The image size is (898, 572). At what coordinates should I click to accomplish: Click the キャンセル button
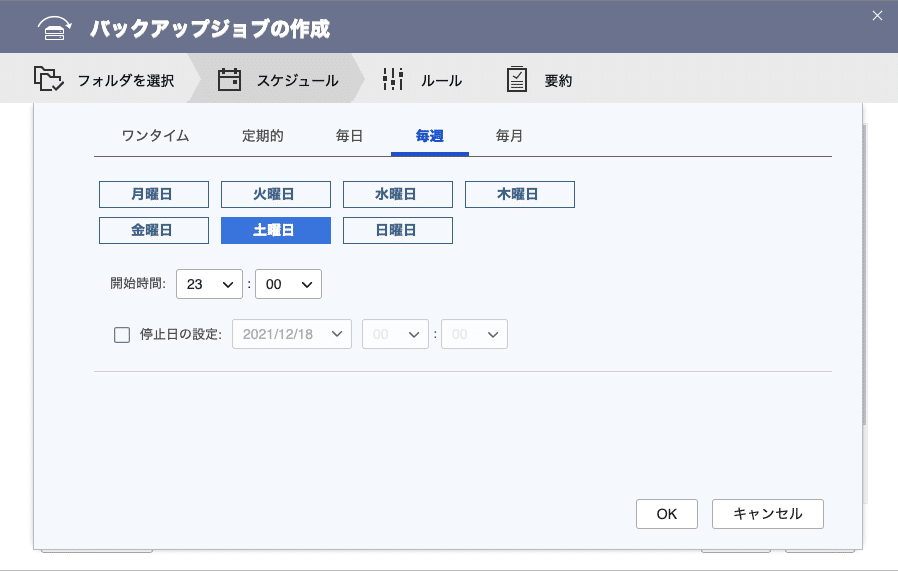tap(767, 514)
